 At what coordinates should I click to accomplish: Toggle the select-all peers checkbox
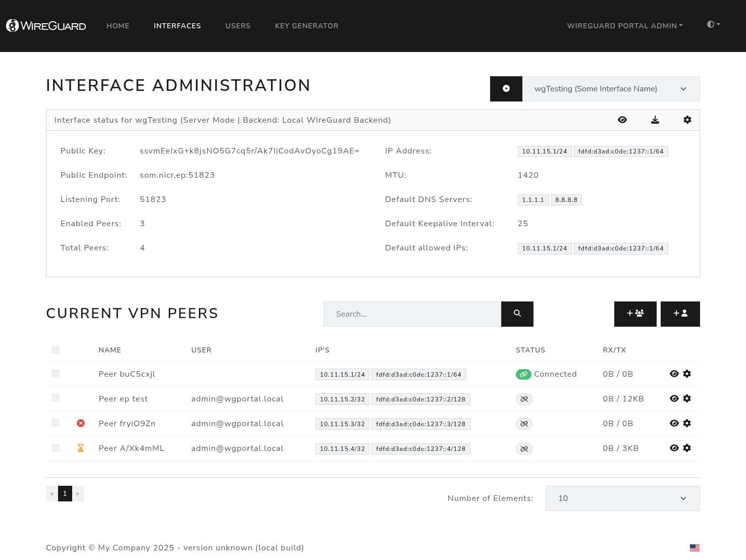pyautogui.click(x=56, y=350)
